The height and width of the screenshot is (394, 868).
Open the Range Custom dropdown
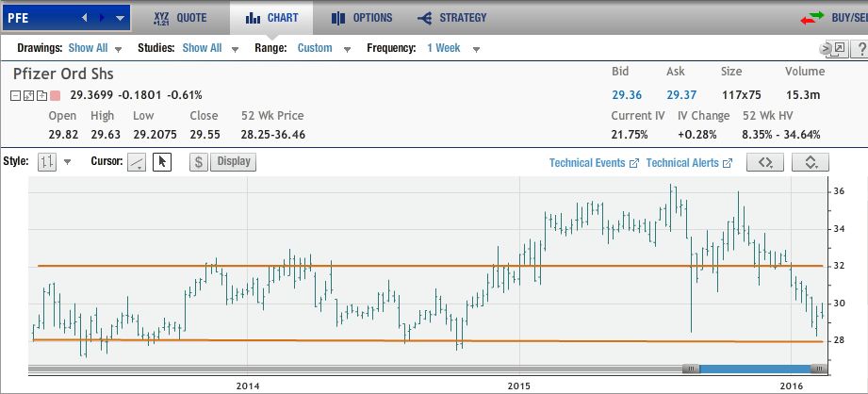[324, 48]
